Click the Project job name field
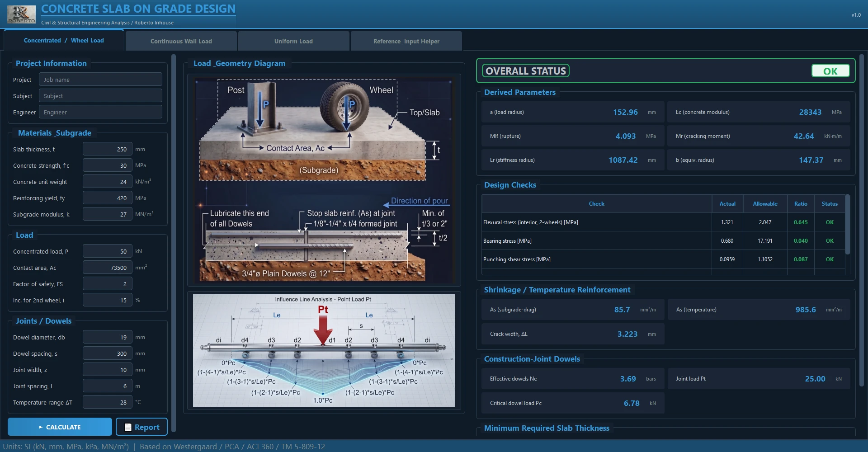This screenshot has height=452, width=868. pyautogui.click(x=100, y=80)
